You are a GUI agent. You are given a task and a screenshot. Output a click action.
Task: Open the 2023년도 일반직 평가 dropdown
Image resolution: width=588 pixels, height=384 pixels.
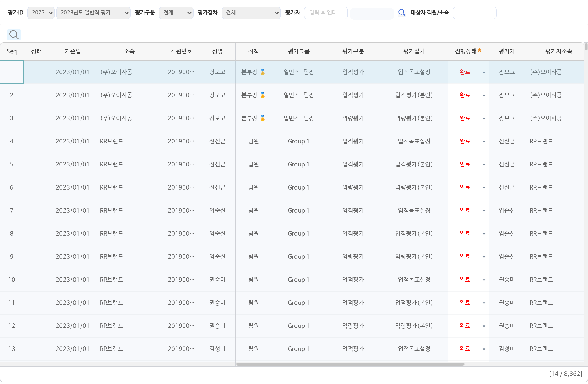click(93, 13)
